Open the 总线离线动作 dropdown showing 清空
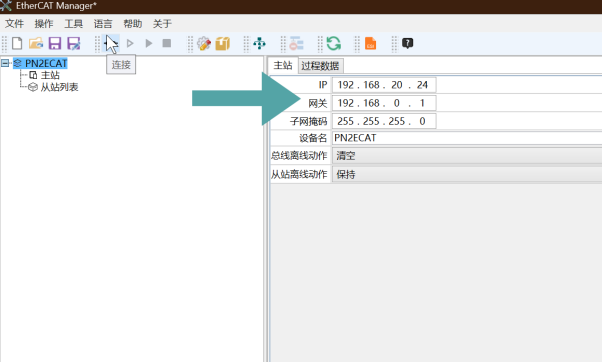Viewport: 602px width, 362px height. [467, 155]
